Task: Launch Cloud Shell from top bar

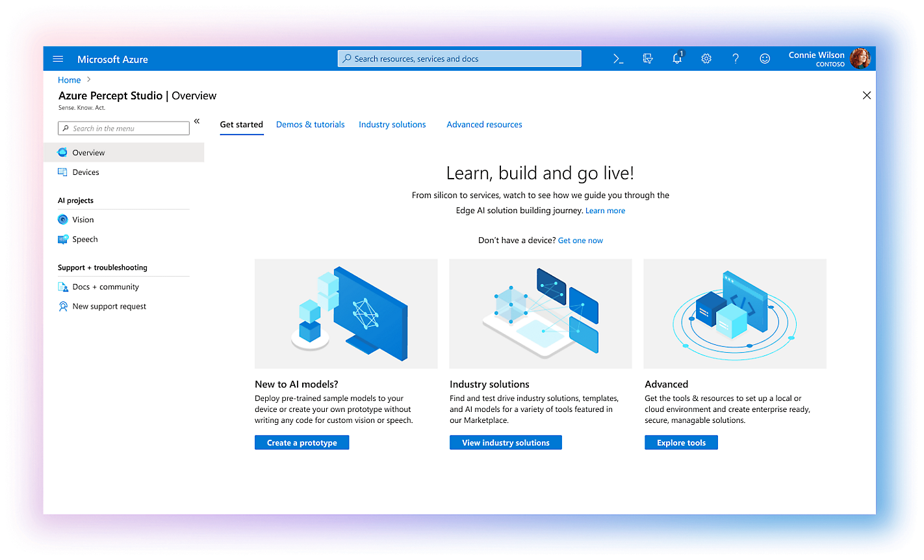Action: tap(618, 59)
